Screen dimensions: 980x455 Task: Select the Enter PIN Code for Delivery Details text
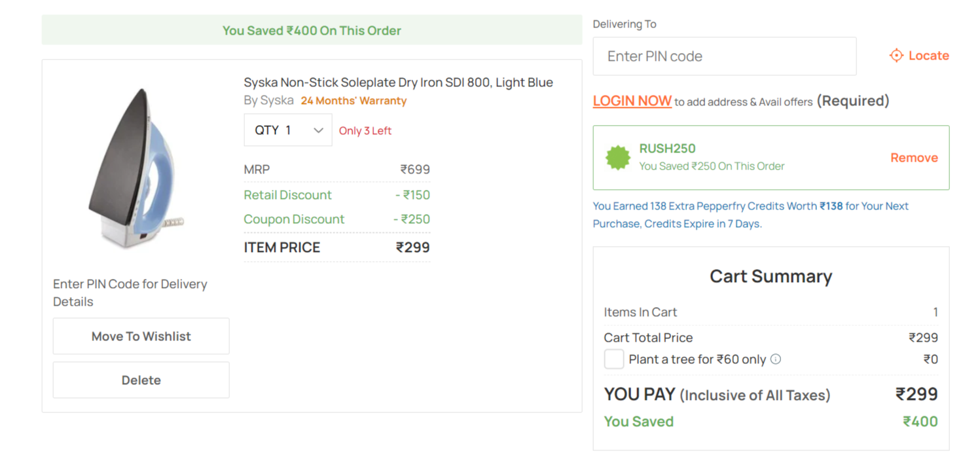click(x=130, y=293)
